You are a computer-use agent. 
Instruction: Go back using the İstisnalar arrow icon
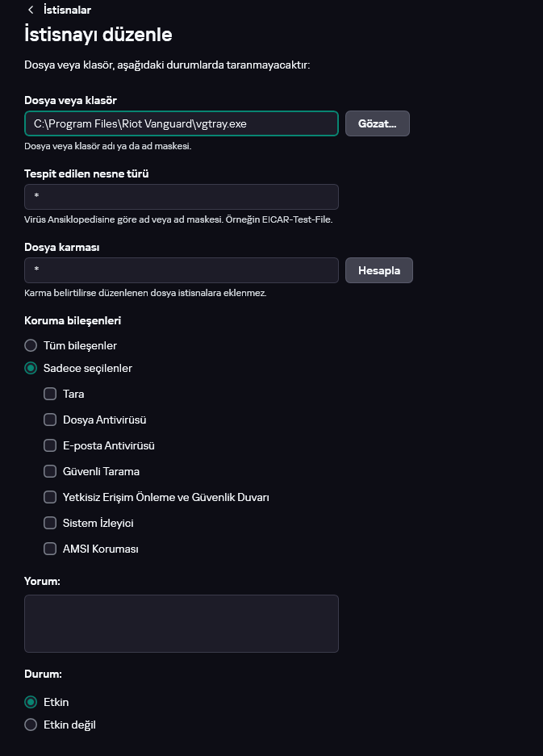click(x=31, y=10)
